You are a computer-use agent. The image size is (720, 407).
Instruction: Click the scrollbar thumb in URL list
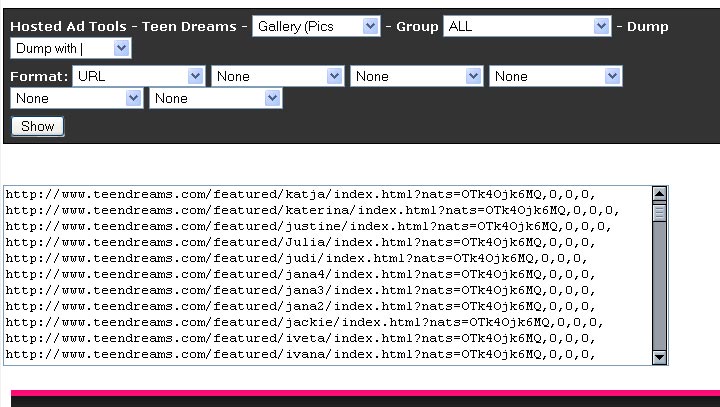coord(659,212)
